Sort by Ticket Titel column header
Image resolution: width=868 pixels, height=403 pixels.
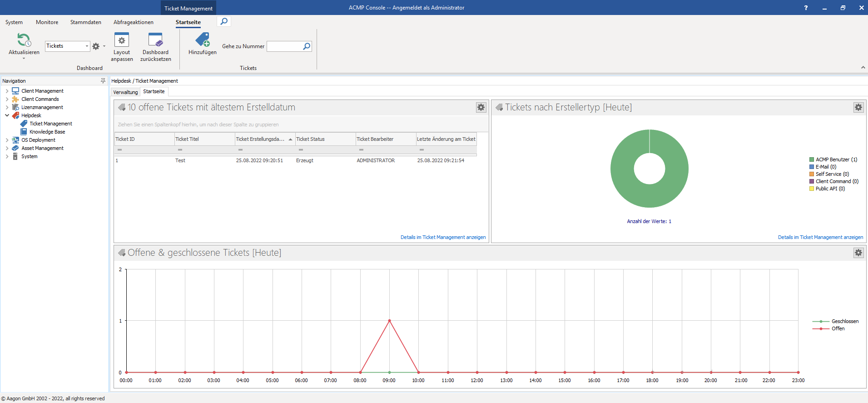(204, 139)
